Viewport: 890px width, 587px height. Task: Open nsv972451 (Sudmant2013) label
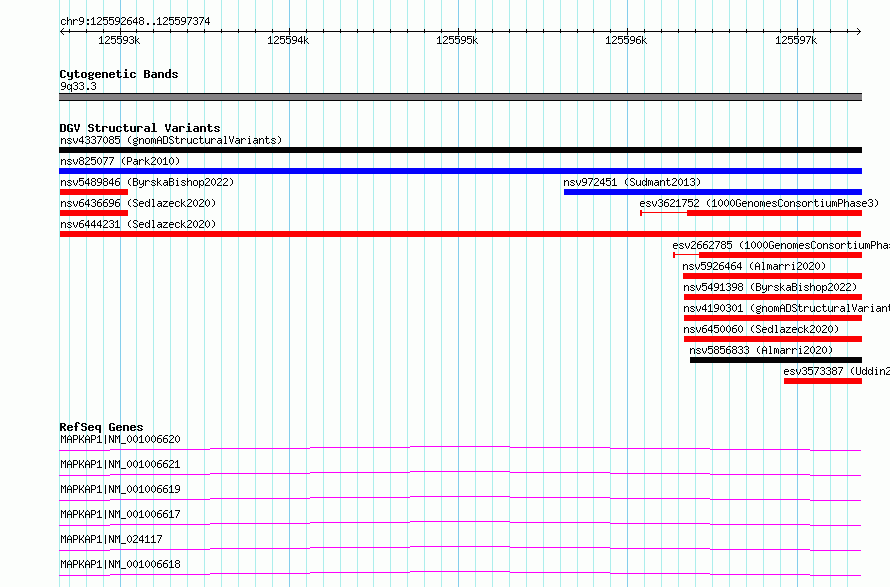[x=632, y=182]
